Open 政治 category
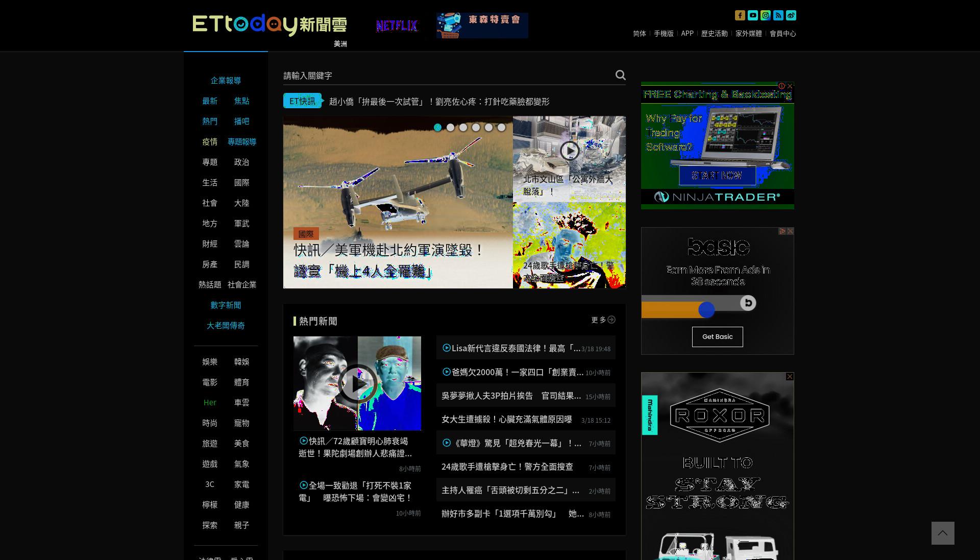Image resolution: width=980 pixels, height=560 pixels. 242,162
